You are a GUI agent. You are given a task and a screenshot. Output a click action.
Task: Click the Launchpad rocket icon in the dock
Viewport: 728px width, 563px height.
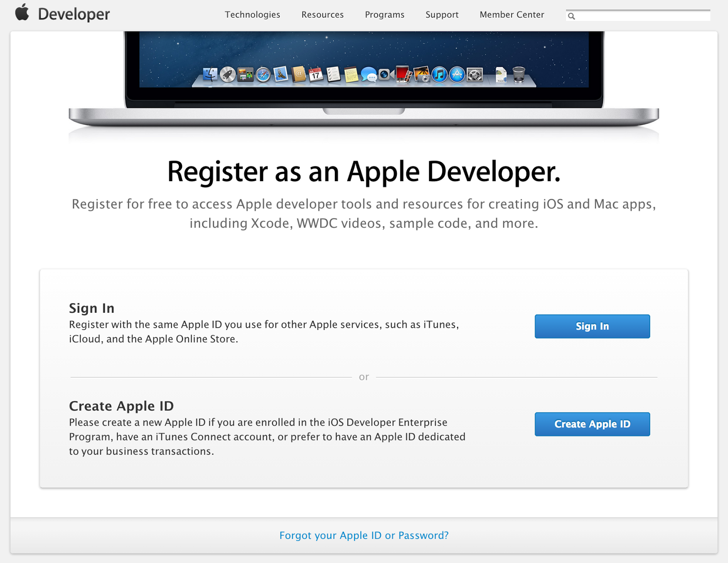[x=228, y=74]
